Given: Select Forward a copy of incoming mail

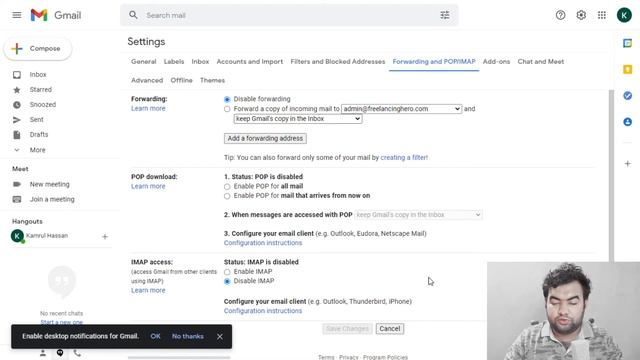Looking at the screenshot, I should pyautogui.click(x=227, y=109).
